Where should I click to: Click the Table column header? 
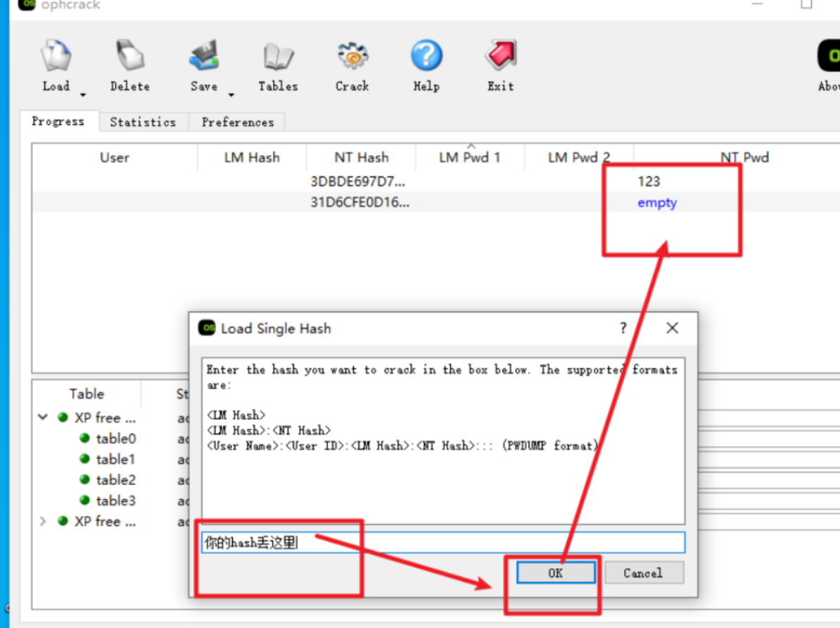(x=87, y=394)
